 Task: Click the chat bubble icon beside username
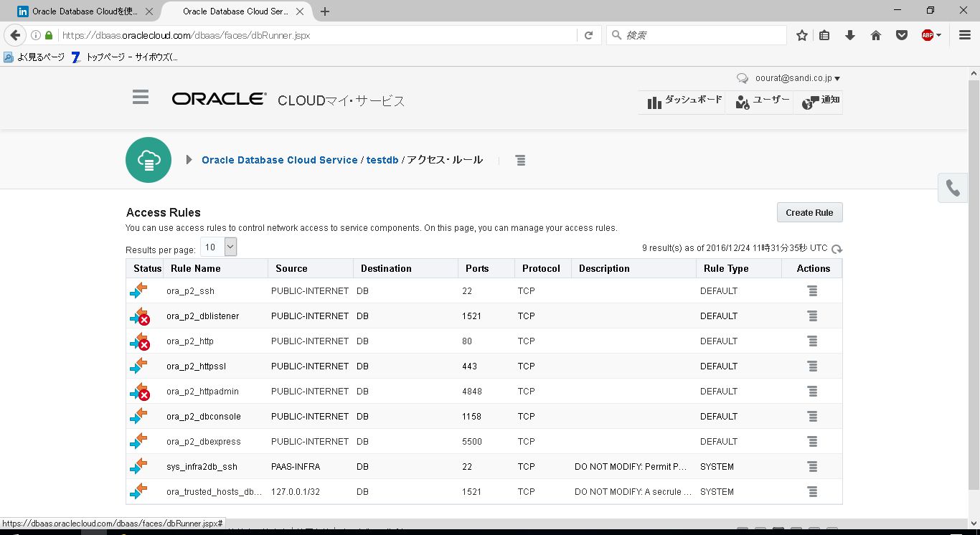coord(743,79)
